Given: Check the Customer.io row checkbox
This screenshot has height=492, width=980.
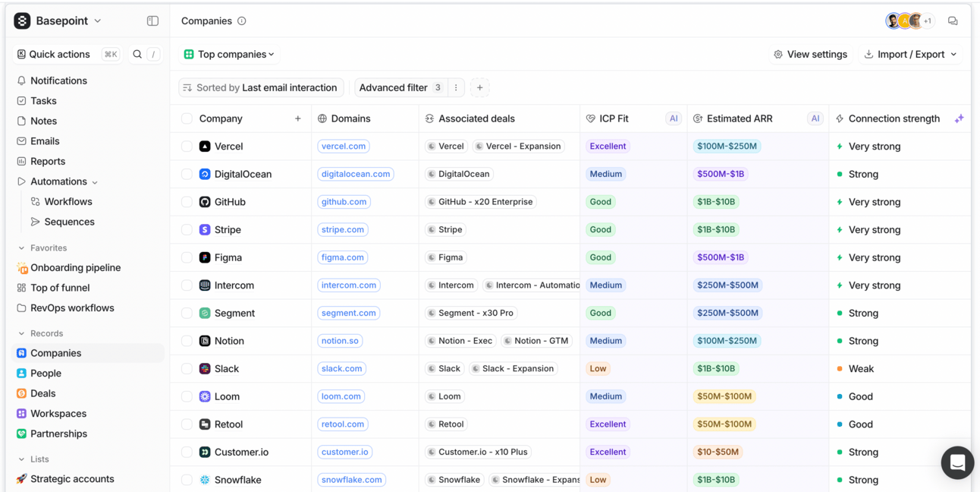Looking at the screenshot, I should click(187, 452).
